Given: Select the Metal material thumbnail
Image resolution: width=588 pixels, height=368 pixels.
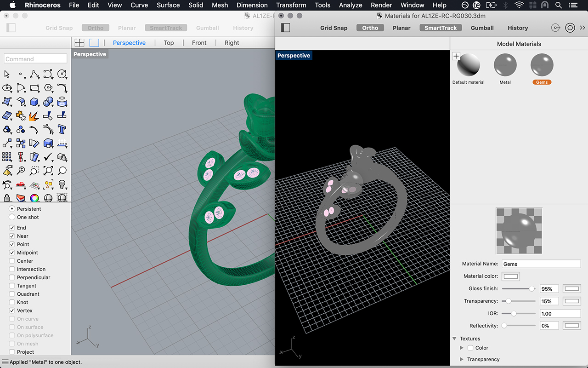Looking at the screenshot, I should 505,65.
